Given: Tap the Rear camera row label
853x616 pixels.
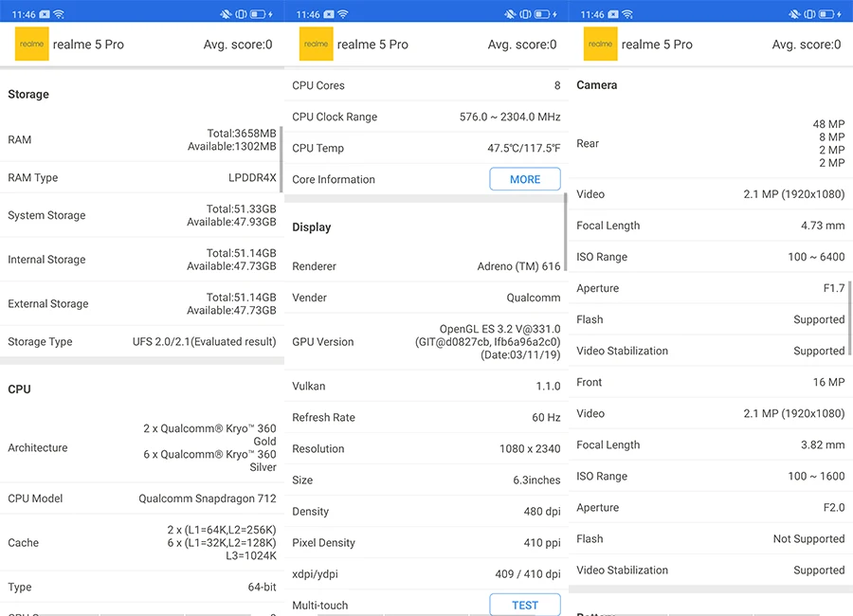Looking at the screenshot, I should (x=588, y=143).
